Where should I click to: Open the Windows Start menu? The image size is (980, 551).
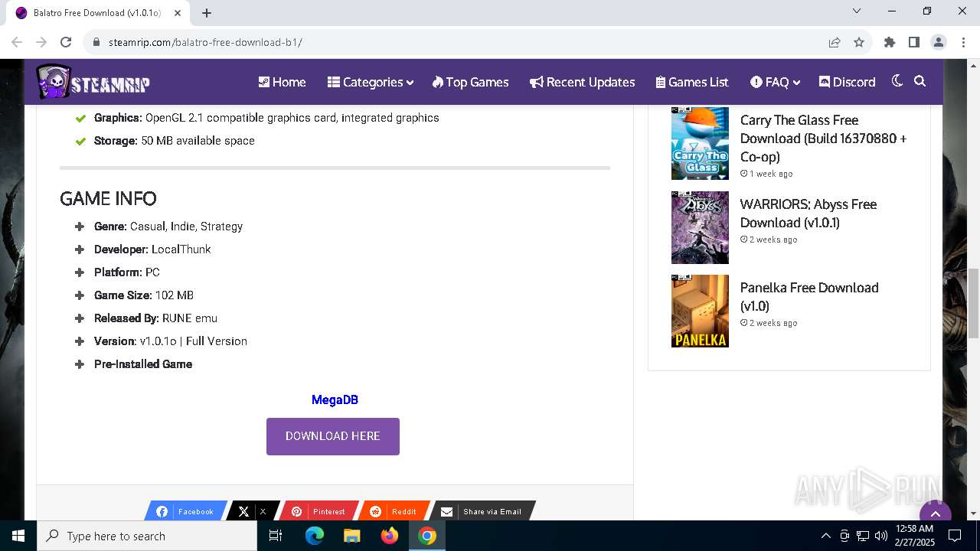pyautogui.click(x=18, y=536)
